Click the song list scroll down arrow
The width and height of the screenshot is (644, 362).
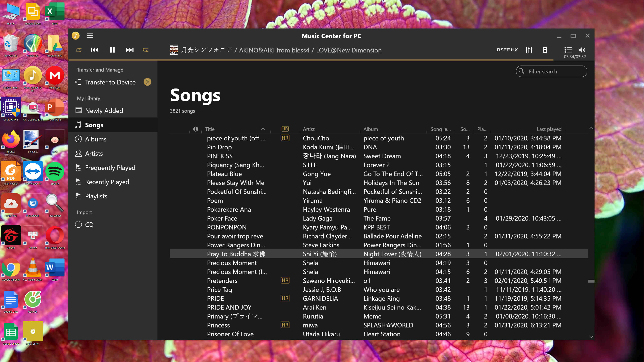coord(591,337)
